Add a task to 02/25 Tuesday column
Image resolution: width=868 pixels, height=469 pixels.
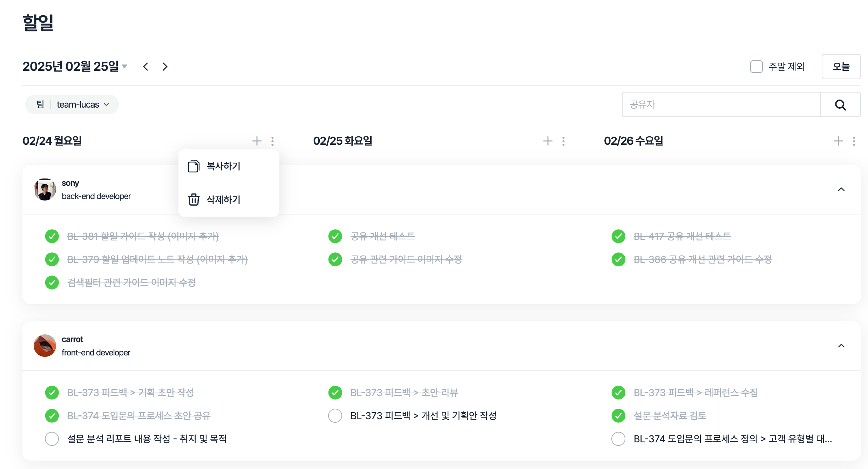(548, 141)
